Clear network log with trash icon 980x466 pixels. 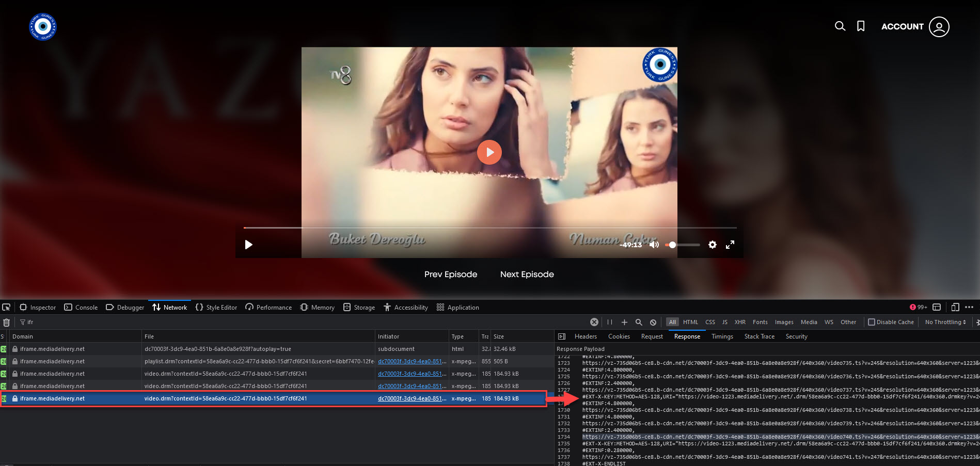click(6, 322)
